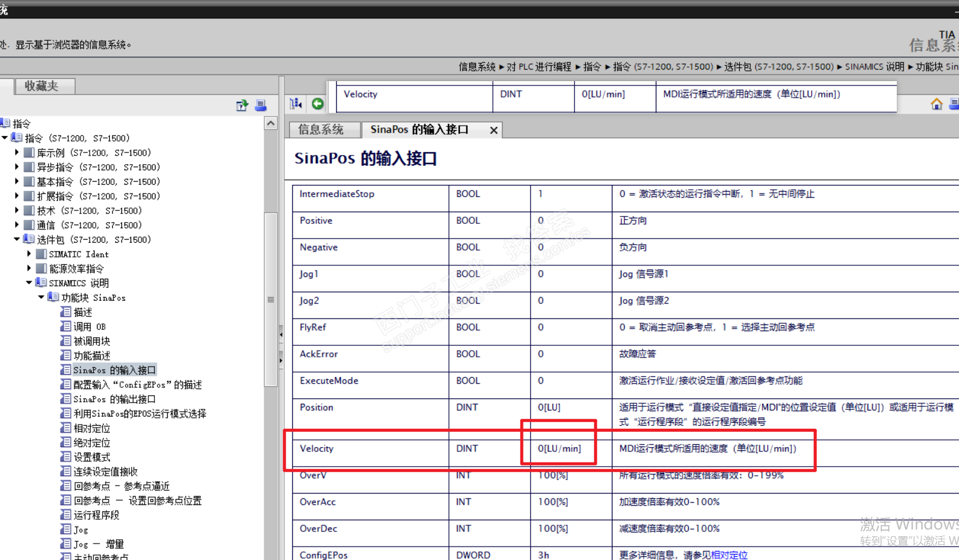Click 选件包 (S7-1200, S7-1500) in breadcrumb
This screenshot has width=959, height=560.
[x=778, y=66]
